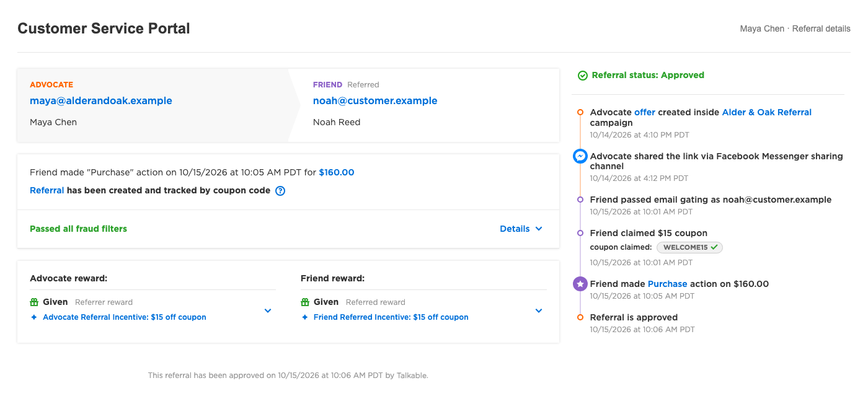
Task: Open Advocate Referral Incentive: $15 off coupon
Action: click(125, 317)
